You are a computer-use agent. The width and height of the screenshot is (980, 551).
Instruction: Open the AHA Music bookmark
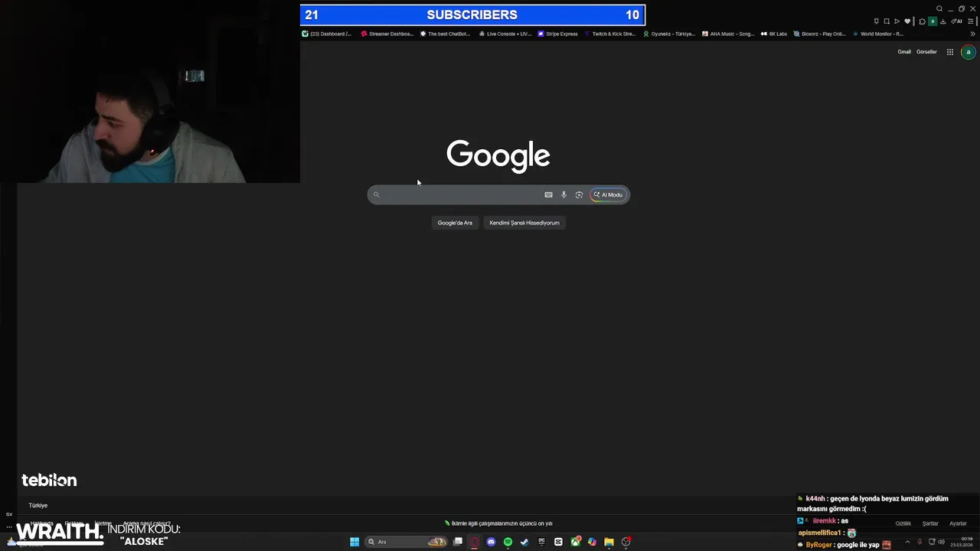point(728,34)
